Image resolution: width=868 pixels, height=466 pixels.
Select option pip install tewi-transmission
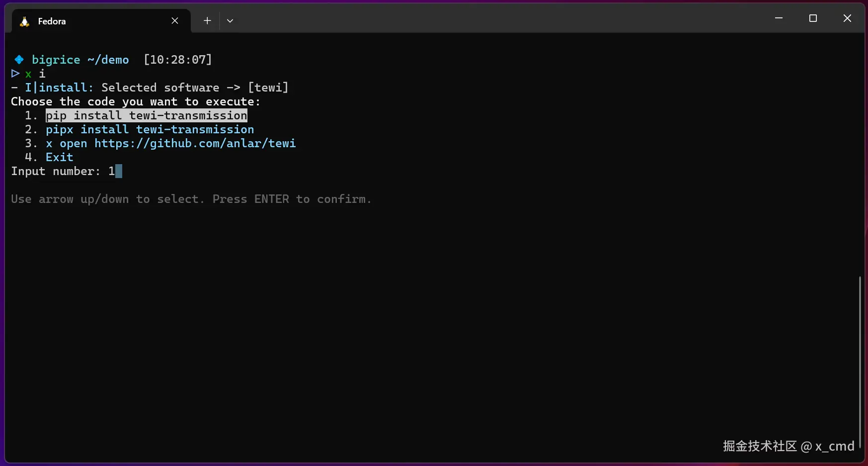pyautogui.click(x=147, y=115)
